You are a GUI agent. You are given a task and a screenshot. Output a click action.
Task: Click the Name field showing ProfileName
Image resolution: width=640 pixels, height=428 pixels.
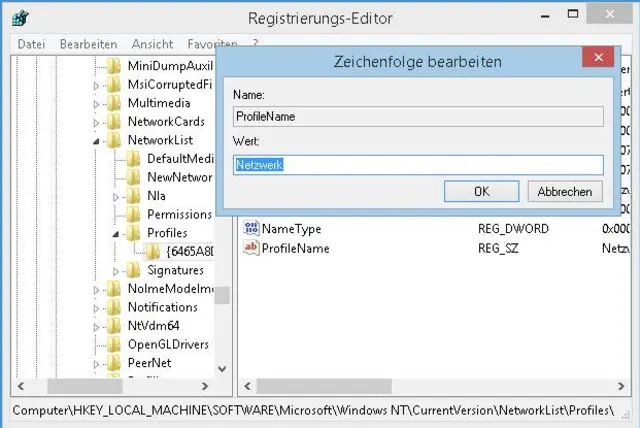(x=418, y=117)
